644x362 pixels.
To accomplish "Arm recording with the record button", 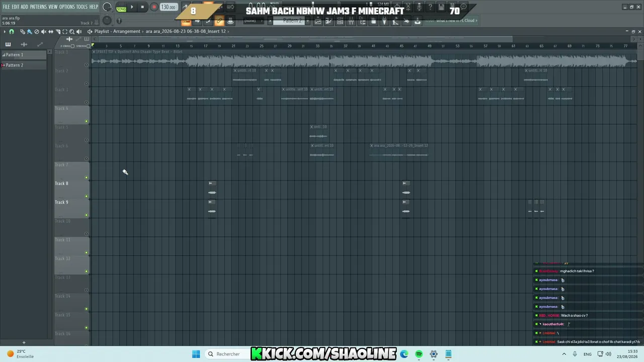I will (x=154, y=7).
